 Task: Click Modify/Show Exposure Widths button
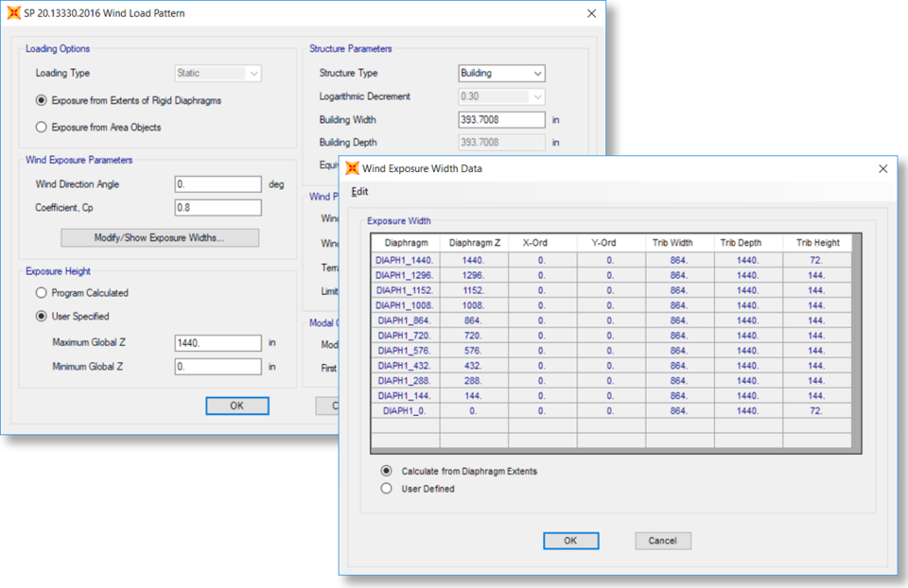click(x=159, y=237)
